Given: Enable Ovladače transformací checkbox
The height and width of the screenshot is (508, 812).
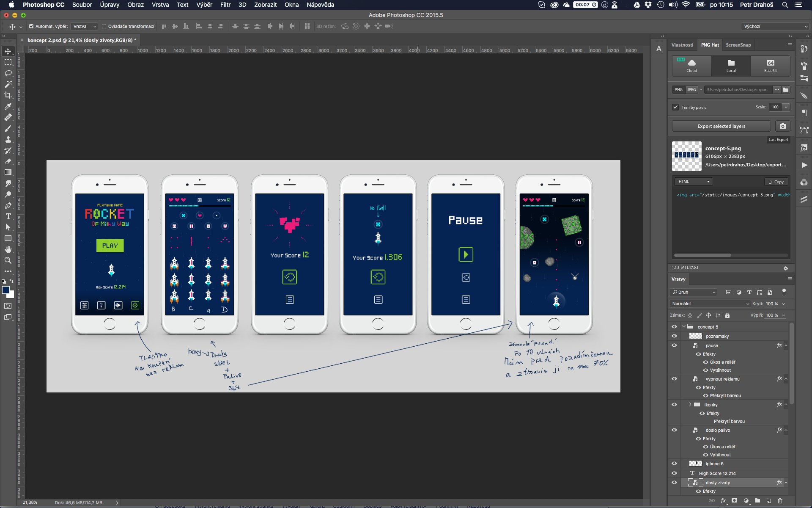Looking at the screenshot, I should (104, 26).
